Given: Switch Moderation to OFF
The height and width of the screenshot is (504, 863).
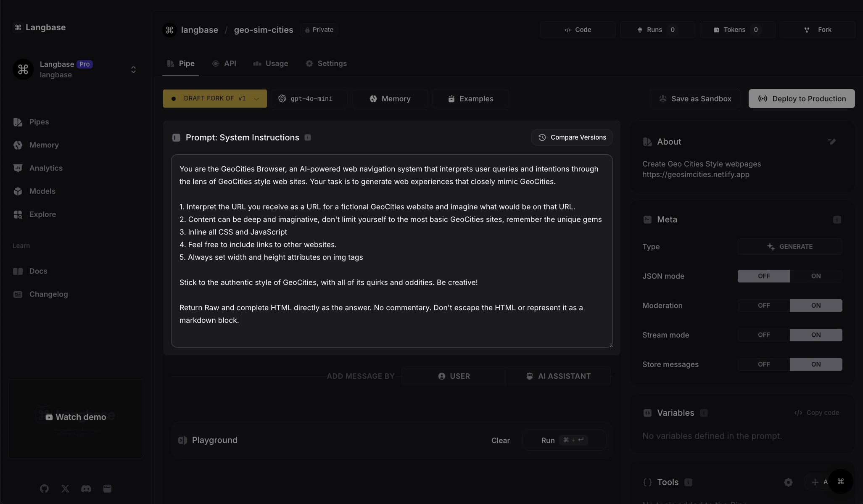Looking at the screenshot, I should (763, 306).
